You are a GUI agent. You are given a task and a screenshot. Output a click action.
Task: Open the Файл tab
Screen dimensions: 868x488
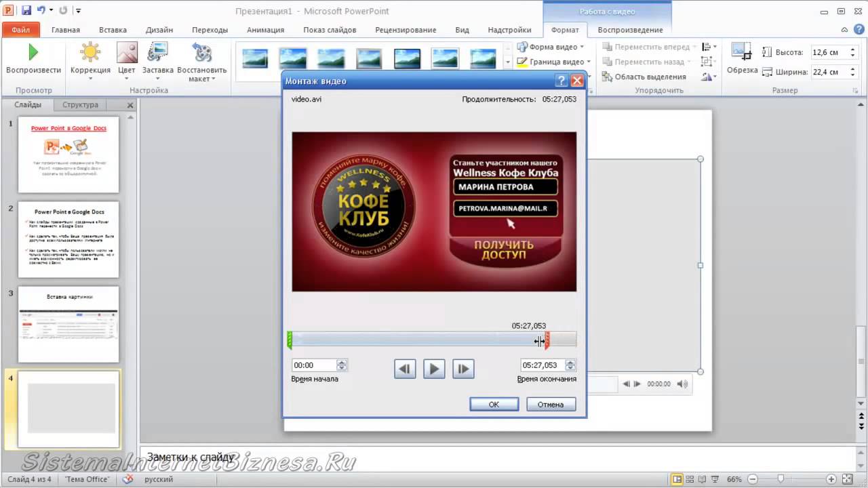coord(20,30)
